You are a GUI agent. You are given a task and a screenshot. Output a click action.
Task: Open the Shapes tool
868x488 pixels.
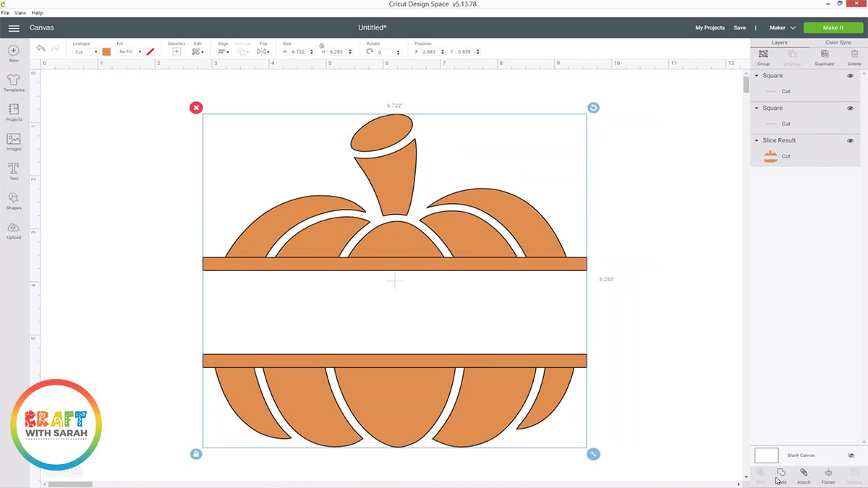(14, 200)
